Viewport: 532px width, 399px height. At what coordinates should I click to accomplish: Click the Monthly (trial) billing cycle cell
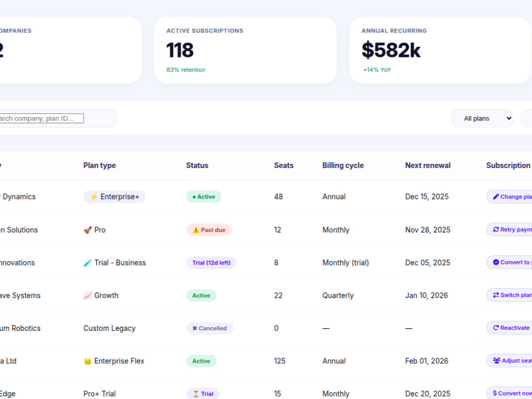(x=345, y=263)
